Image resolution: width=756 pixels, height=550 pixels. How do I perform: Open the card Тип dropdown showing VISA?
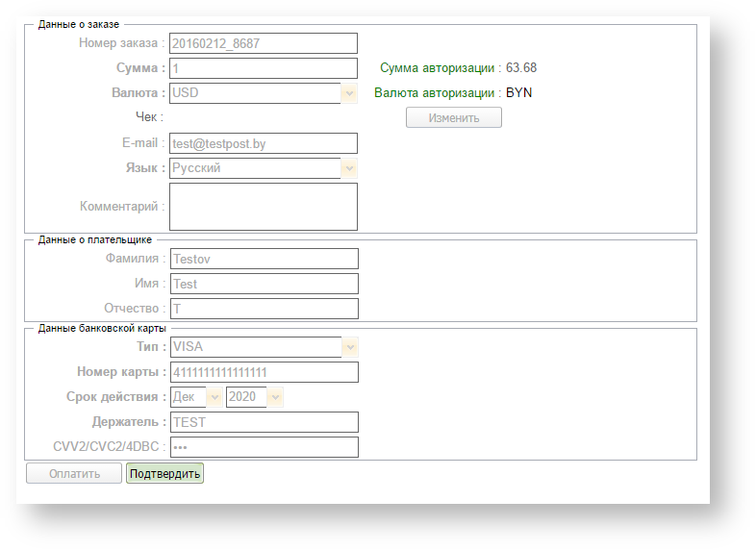(x=263, y=346)
